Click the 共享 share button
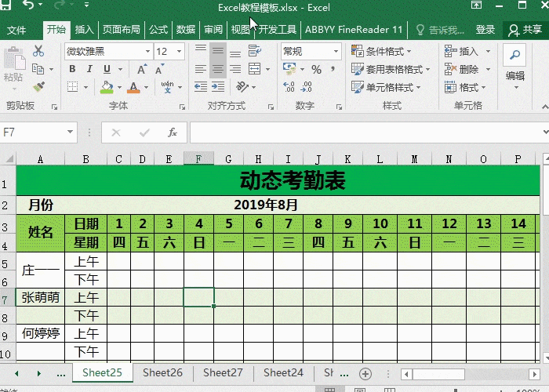 525,30
